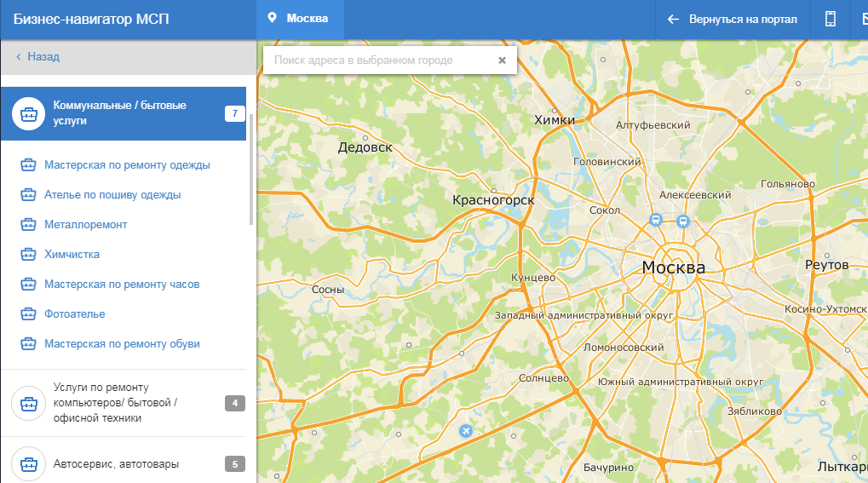
Task: Click the Дедовск label on the map
Action: pyautogui.click(x=365, y=147)
